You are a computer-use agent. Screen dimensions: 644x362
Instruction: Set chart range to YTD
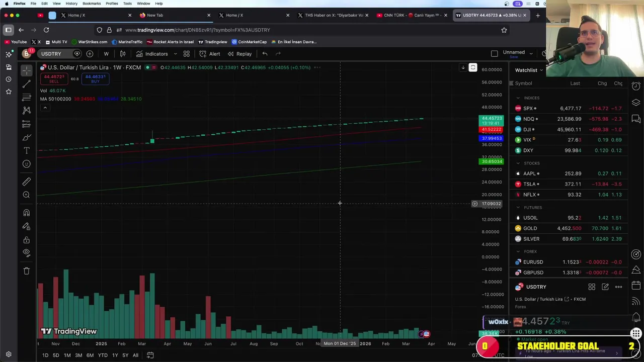(103, 355)
